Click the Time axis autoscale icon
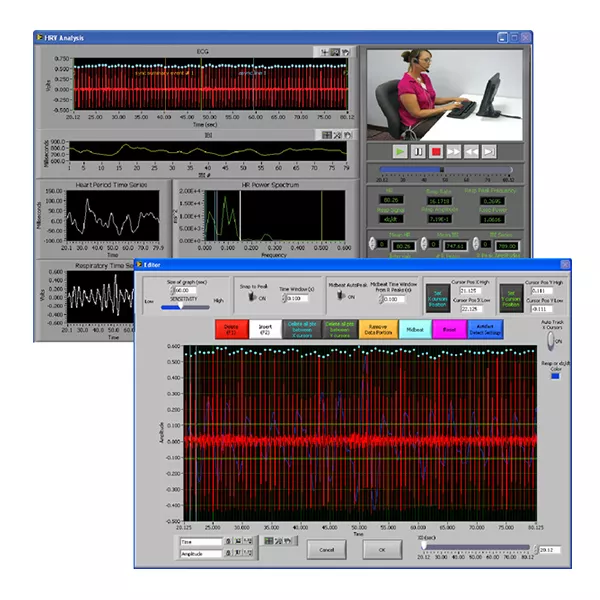 click(x=238, y=541)
